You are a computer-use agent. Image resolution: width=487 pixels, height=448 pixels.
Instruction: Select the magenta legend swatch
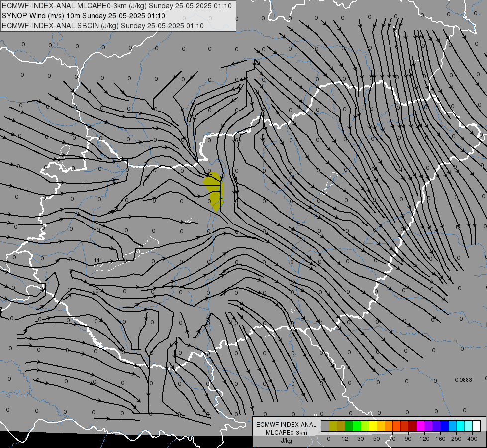(421, 426)
